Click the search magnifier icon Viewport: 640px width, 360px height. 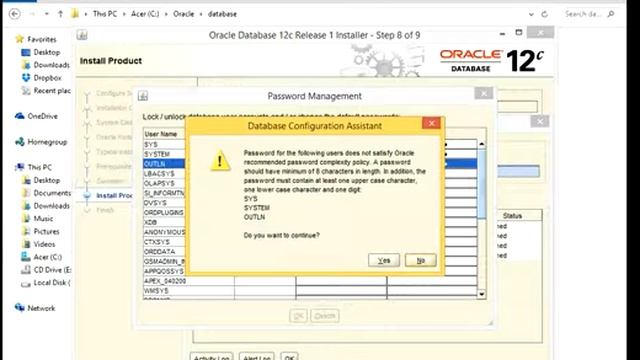point(611,14)
